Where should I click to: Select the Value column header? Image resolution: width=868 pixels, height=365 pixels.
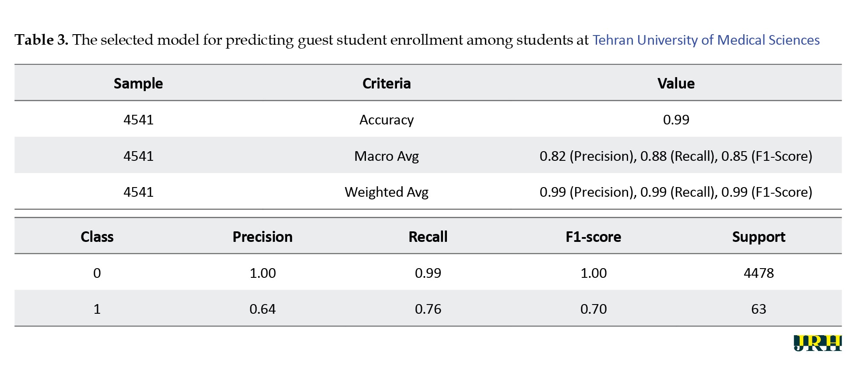pyautogui.click(x=676, y=83)
